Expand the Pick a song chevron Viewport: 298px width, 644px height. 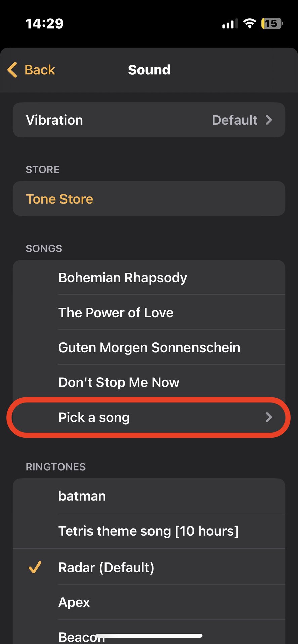(269, 417)
